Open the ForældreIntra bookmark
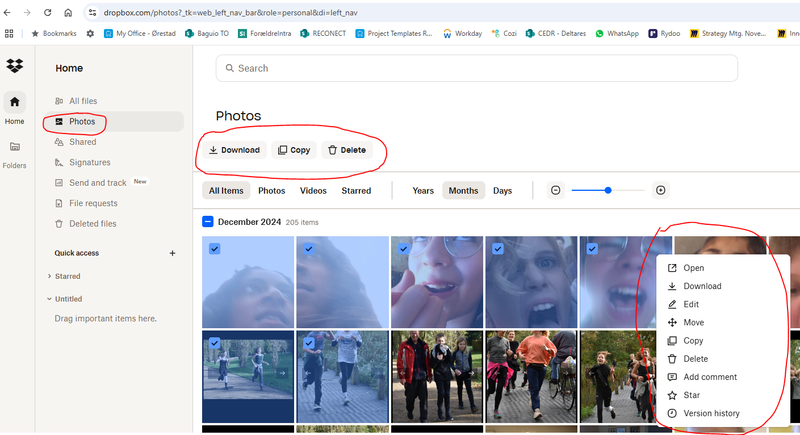 point(265,34)
